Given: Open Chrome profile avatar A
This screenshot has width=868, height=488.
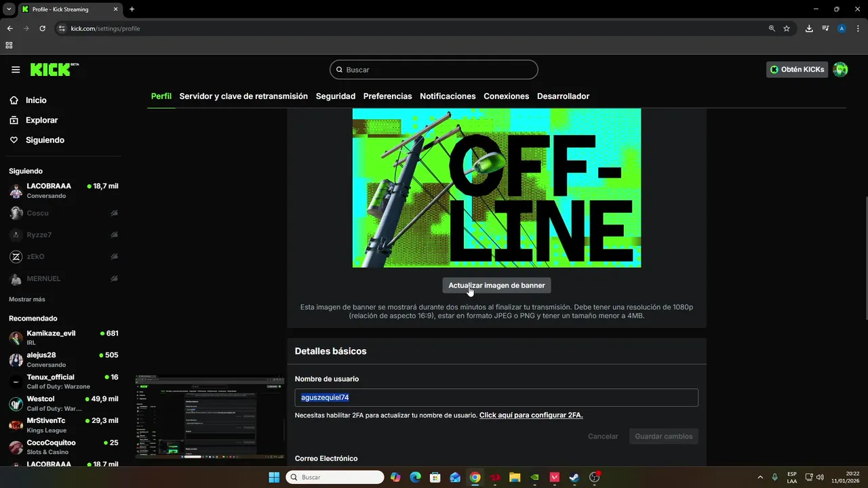Looking at the screenshot, I should [x=842, y=28].
